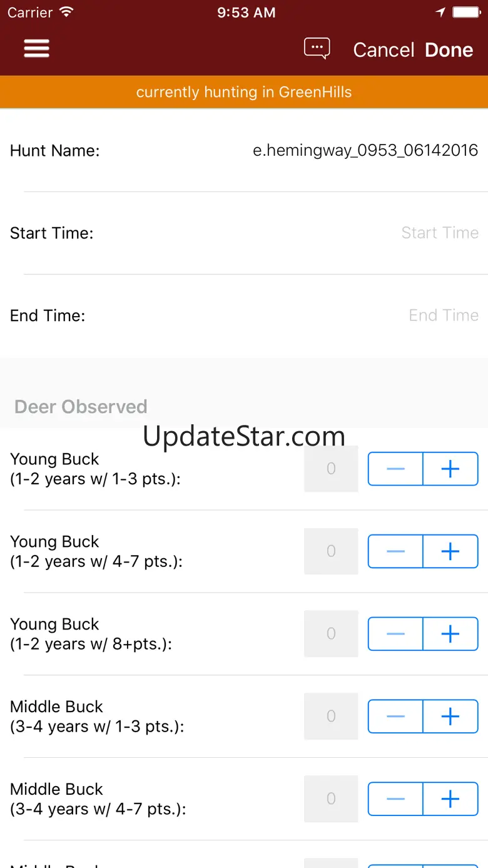Set the End Time field
Screen dimensions: 488x868
443,315
